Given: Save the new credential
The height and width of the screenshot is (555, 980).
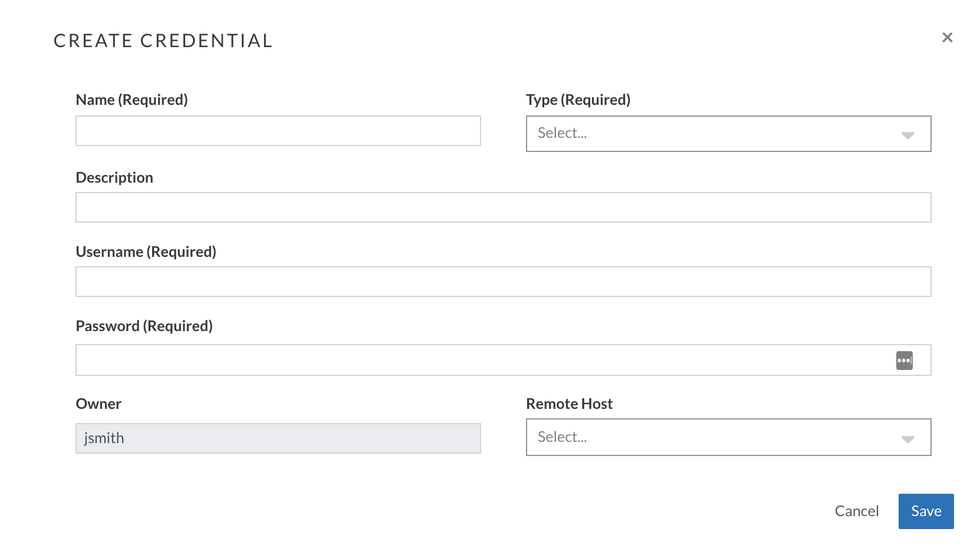Looking at the screenshot, I should coord(926,511).
